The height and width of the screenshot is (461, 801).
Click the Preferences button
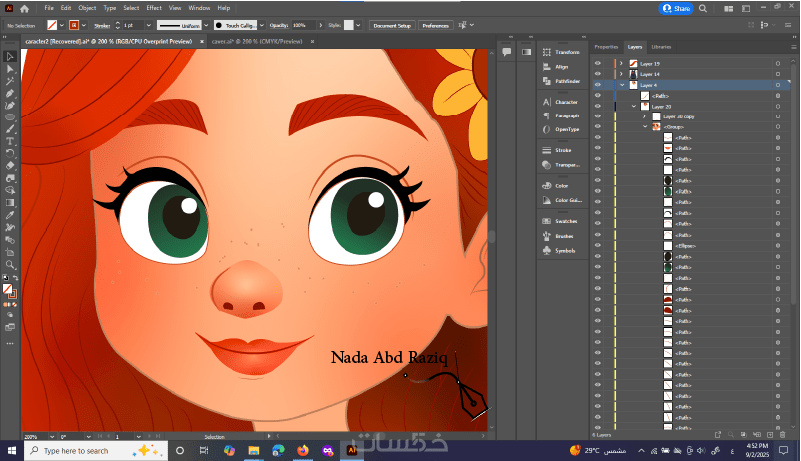click(x=435, y=26)
